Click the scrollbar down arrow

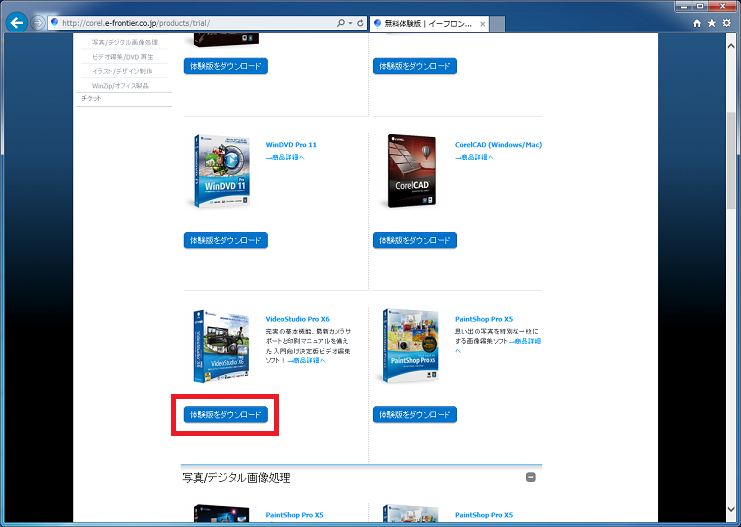point(731,510)
